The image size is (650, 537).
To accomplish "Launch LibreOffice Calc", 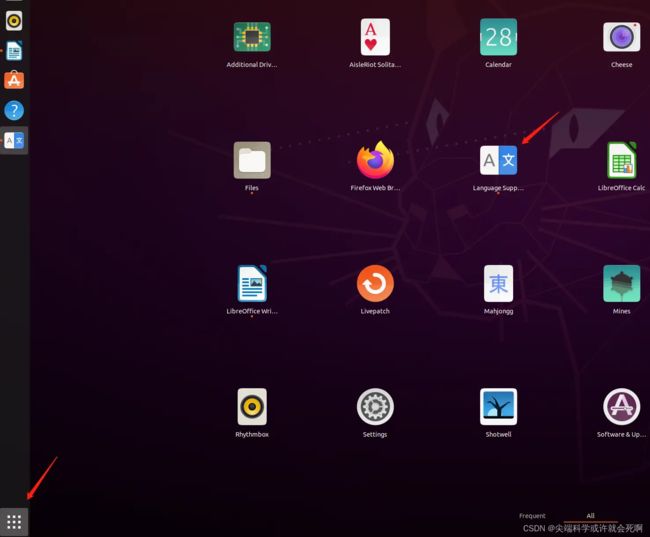I will pos(621,160).
